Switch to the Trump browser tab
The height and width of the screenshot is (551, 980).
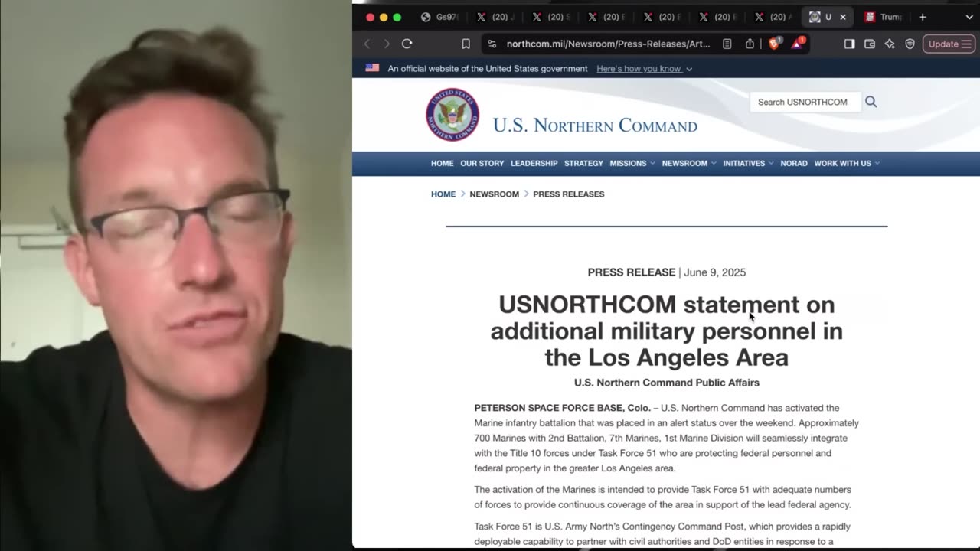point(884,17)
